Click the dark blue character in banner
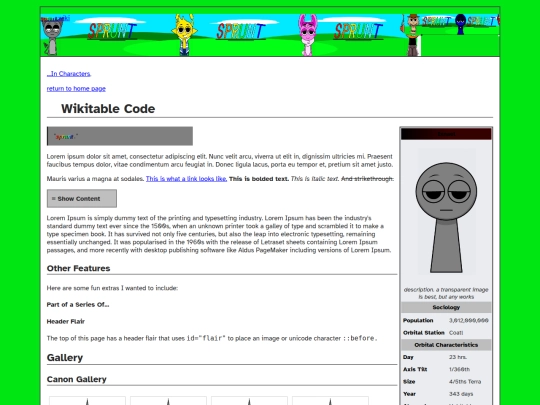540x405 pixels. pos(460,24)
